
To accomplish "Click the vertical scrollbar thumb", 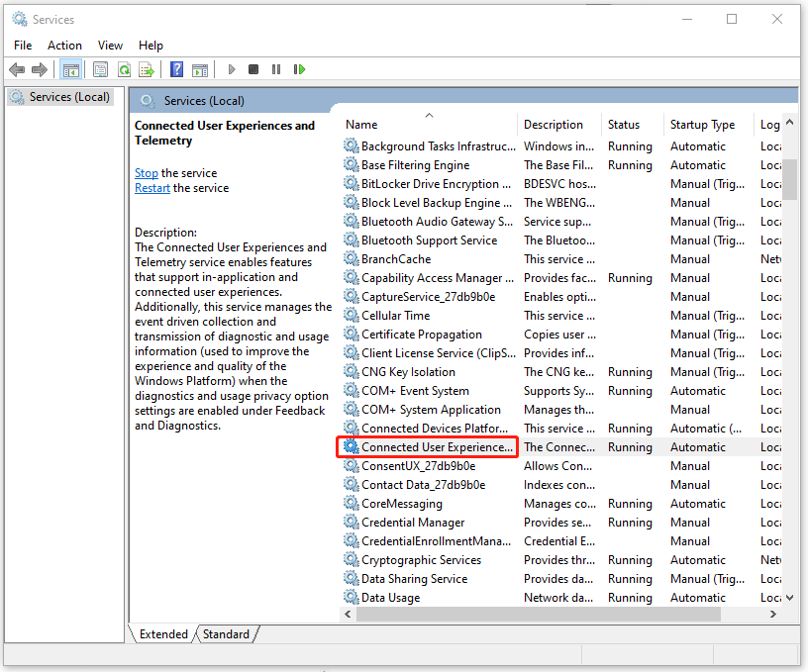I will pos(789,179).
